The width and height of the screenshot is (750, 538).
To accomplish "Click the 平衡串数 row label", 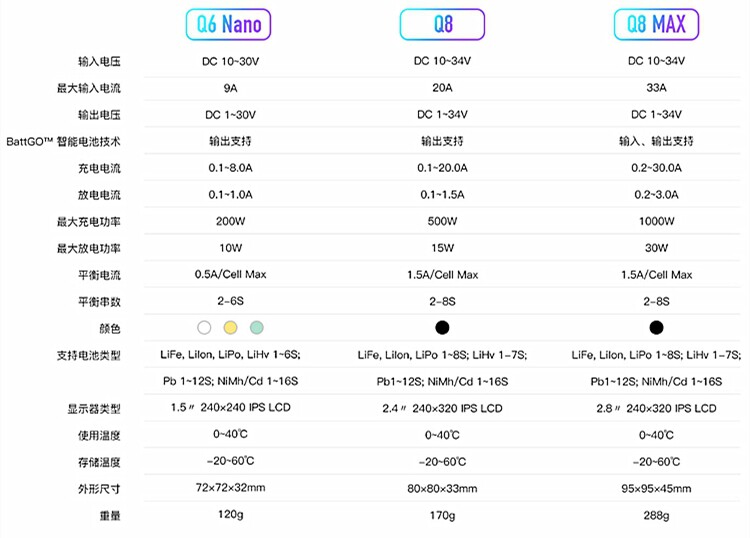I will 99,302.
